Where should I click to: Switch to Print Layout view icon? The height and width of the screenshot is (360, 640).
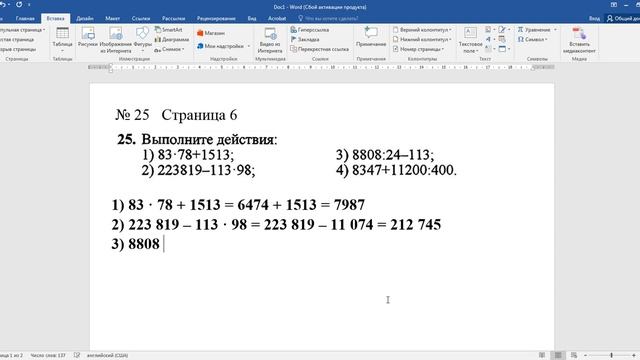pos(558,355)
